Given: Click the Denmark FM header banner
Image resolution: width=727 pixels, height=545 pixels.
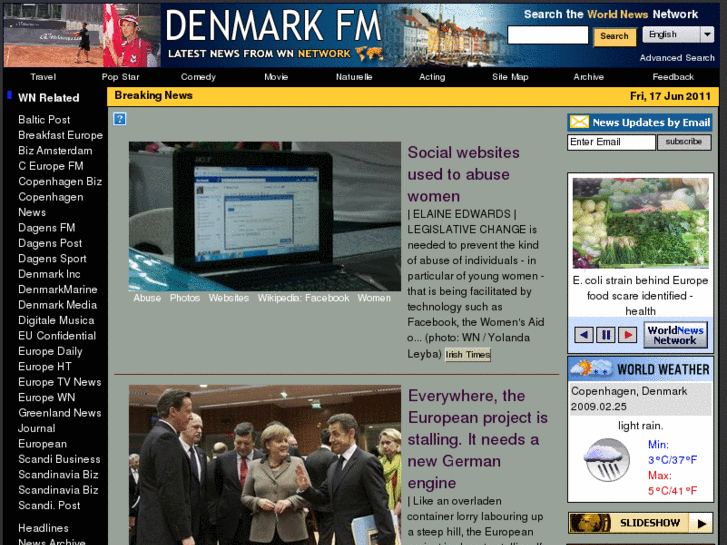Looking at the screenshot, I should [273, 35].
